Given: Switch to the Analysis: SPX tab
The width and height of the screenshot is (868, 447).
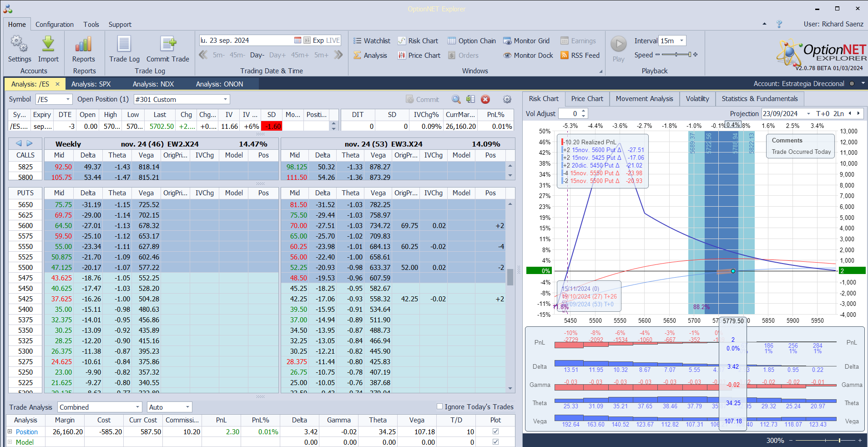Looking at the screenshot, I should (x=91, y=84).
